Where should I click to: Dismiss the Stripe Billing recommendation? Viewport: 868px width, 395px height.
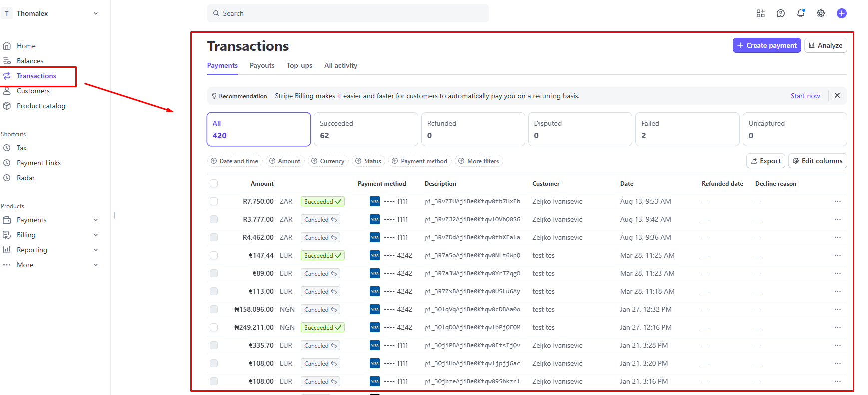pyautogui.click(x=837, y=95)
